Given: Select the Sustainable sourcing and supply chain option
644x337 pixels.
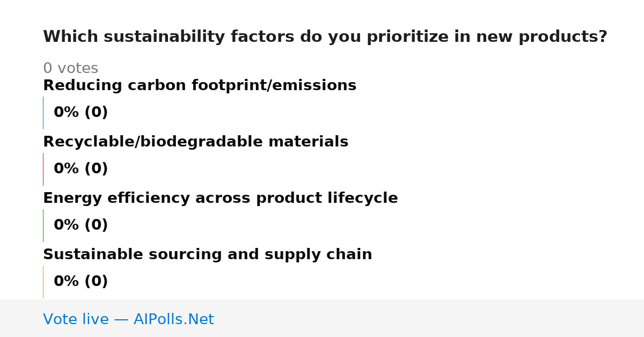Looking at the screenshot, I should 207,254.
